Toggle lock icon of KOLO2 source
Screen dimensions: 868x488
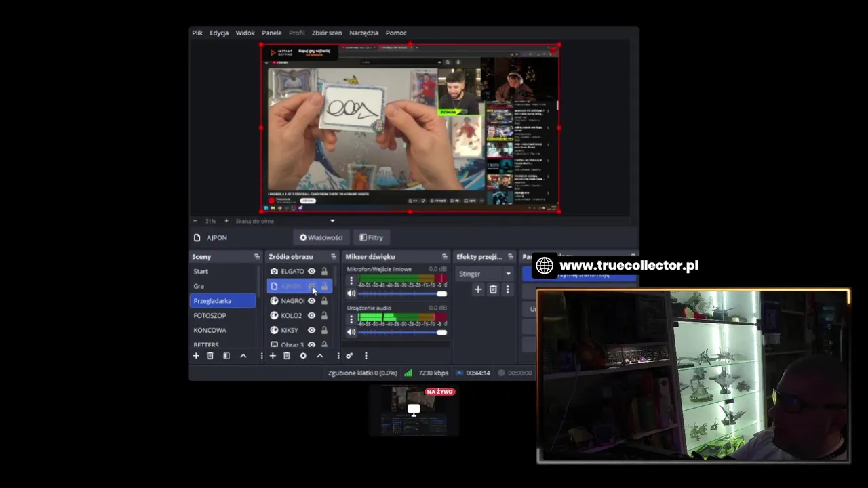point(324,315)
